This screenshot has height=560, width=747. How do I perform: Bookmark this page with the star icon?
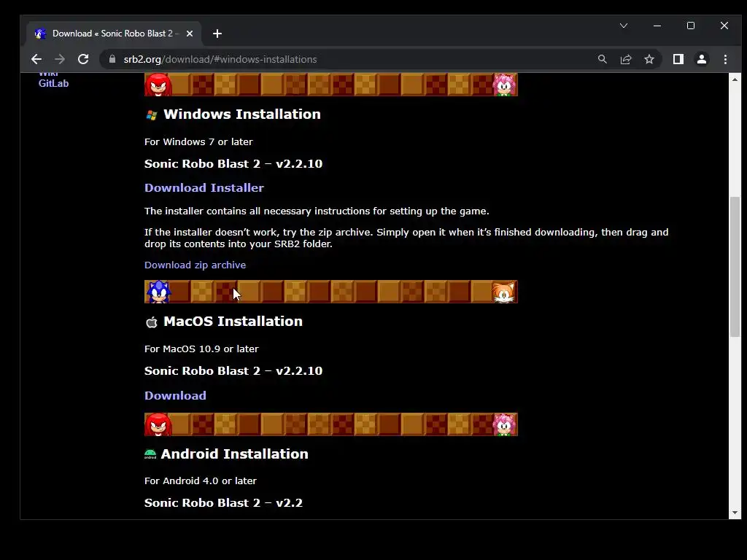[649, 59]
